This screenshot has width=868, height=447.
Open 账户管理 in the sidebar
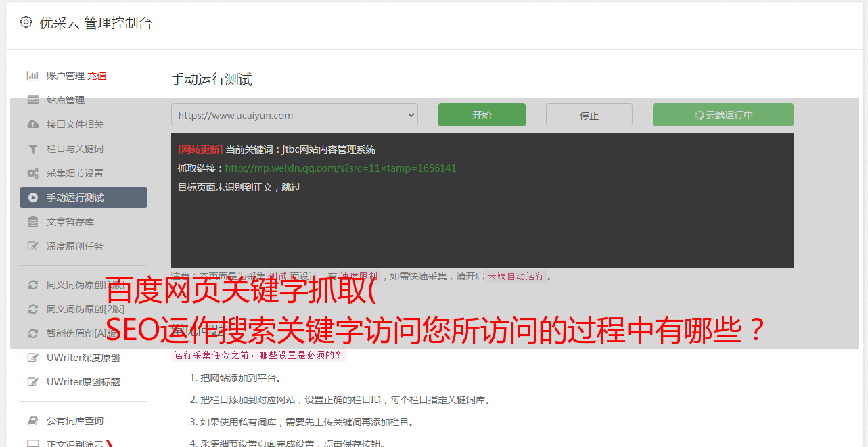(66, 76)
